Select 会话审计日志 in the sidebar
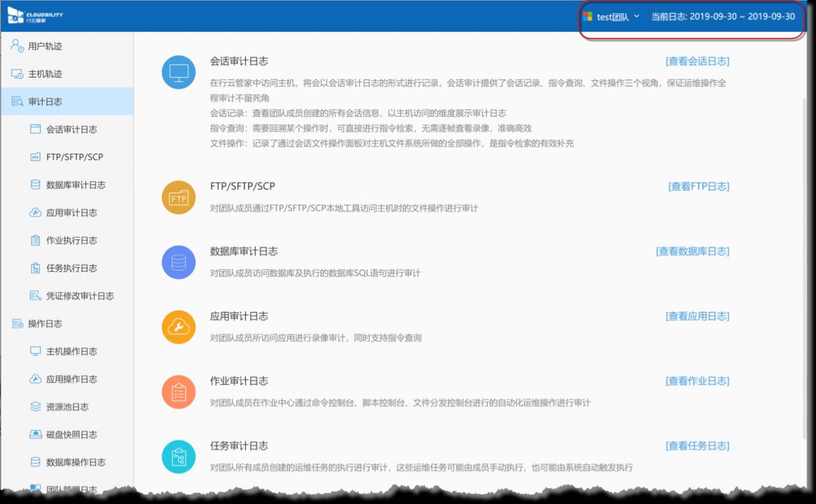The image size is (816, 504). 71,129
